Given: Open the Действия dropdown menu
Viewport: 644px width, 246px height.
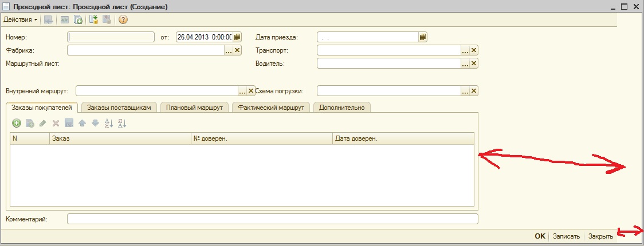Looking at the screenshot, I should coord(20,20).
